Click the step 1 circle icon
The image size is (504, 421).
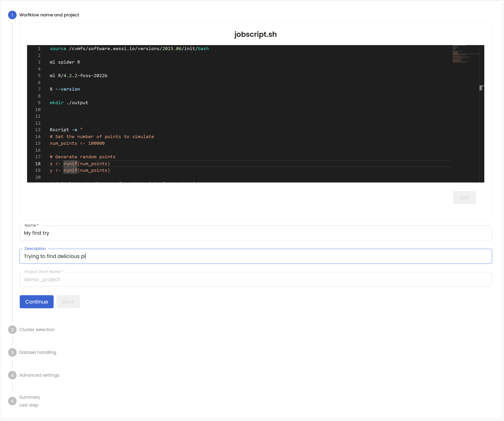pos(12,15)
